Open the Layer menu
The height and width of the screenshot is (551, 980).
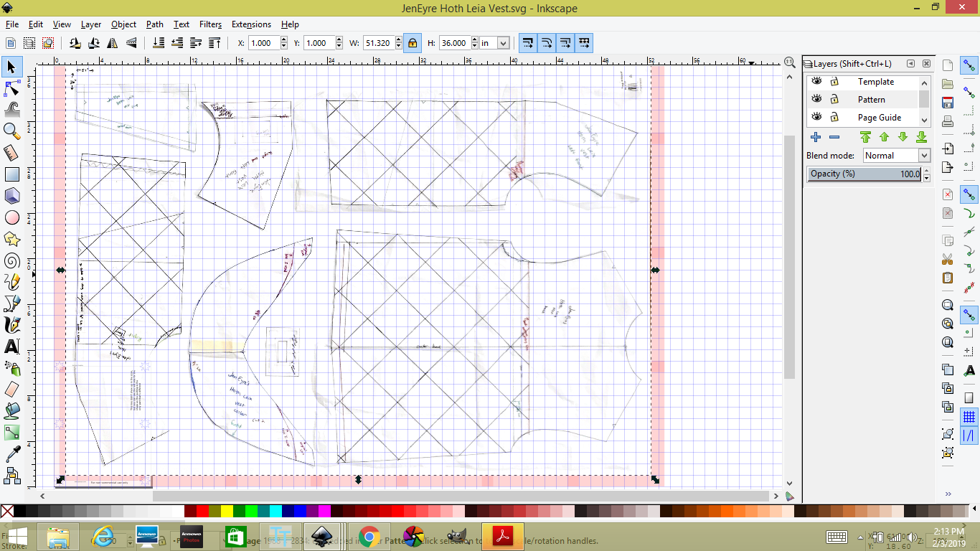(x=91, y=24)
